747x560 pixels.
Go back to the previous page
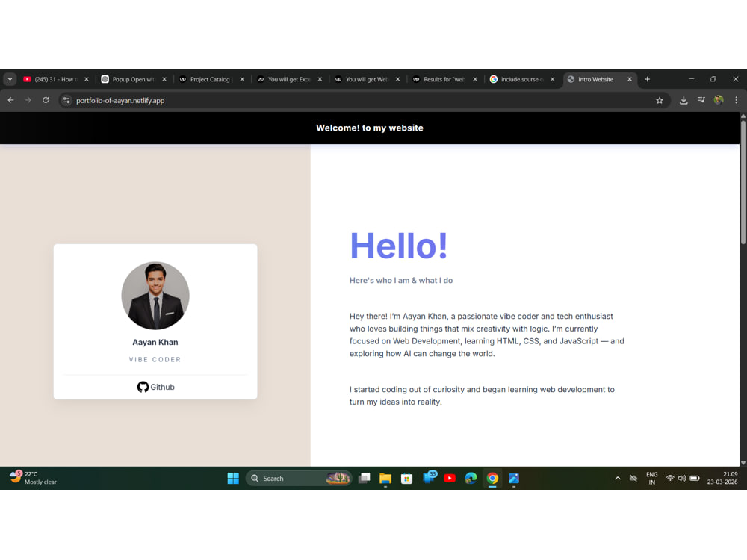(11, 100)
